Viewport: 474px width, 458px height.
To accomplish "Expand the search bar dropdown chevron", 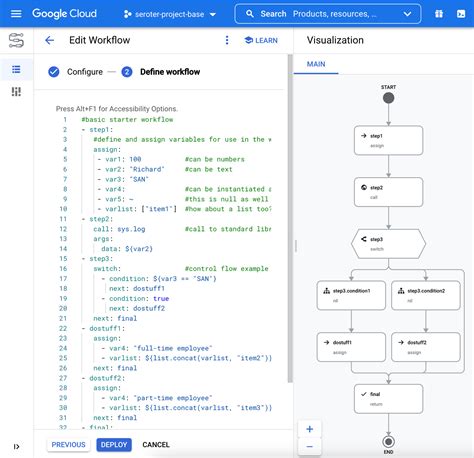I will point(407,14).
